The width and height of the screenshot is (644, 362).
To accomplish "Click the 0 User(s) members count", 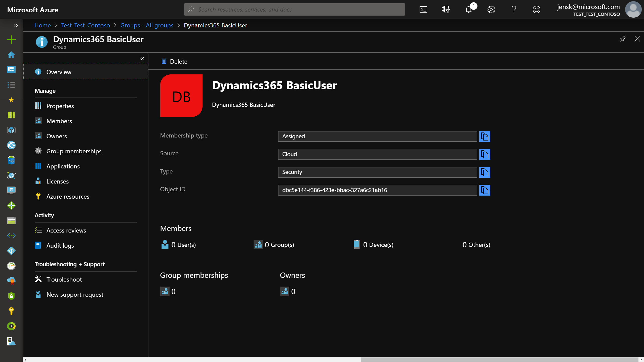I will pos(178,245).
